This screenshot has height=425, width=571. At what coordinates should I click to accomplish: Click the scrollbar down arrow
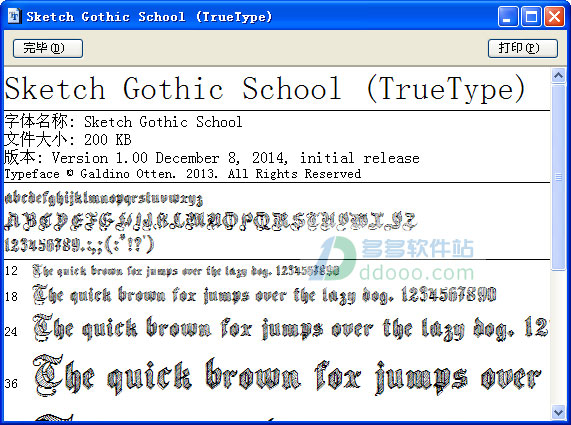coord(558,412)
